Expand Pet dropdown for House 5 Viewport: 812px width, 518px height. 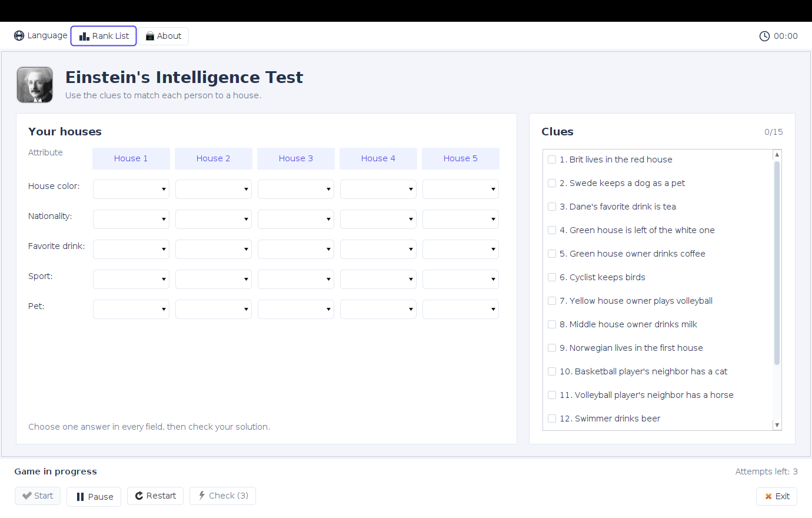(x=461, y=310)
